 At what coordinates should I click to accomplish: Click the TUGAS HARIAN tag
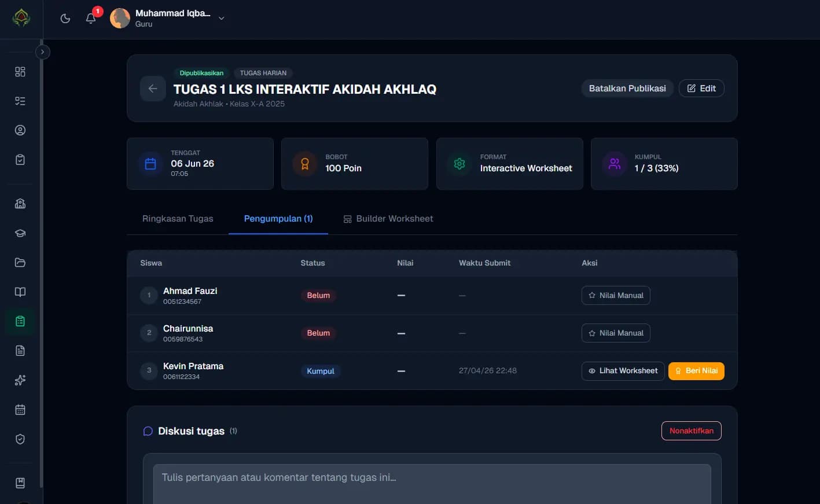[263, 73]
